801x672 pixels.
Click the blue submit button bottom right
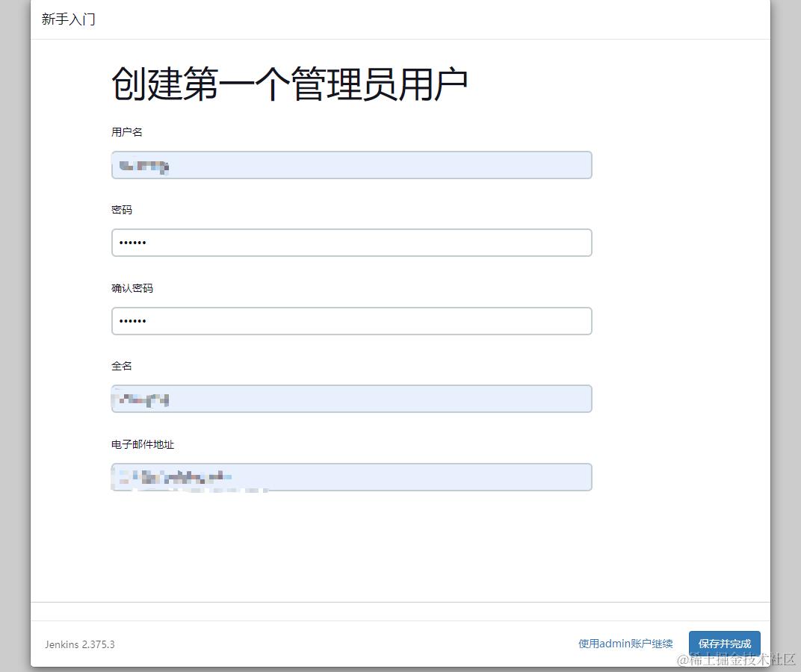724,643
